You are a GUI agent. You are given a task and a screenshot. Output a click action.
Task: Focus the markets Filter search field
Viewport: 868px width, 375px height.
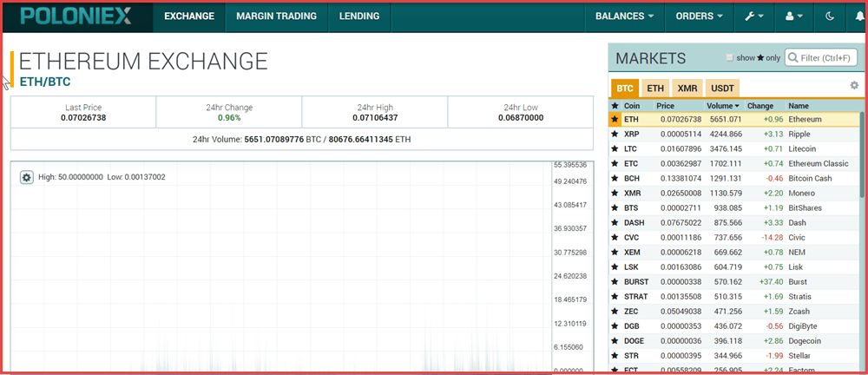[x=821, y=57]
